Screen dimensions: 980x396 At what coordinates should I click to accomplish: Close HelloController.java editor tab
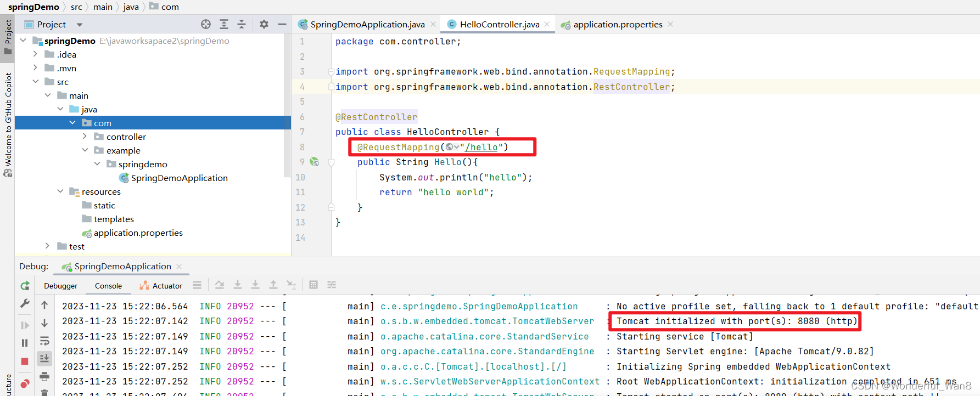(547, 24)
